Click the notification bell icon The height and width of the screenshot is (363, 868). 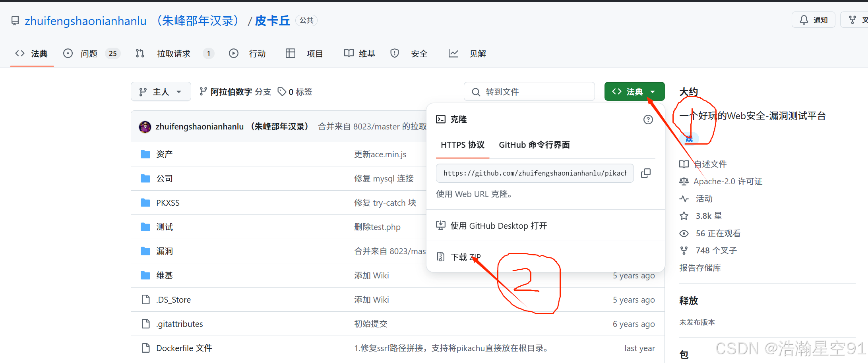coord(804,20)
